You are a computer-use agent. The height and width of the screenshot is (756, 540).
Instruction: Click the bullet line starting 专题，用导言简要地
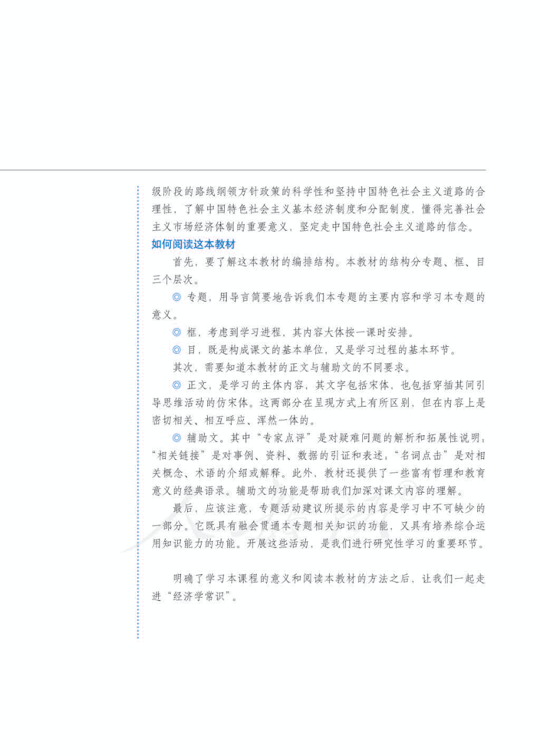329,299
